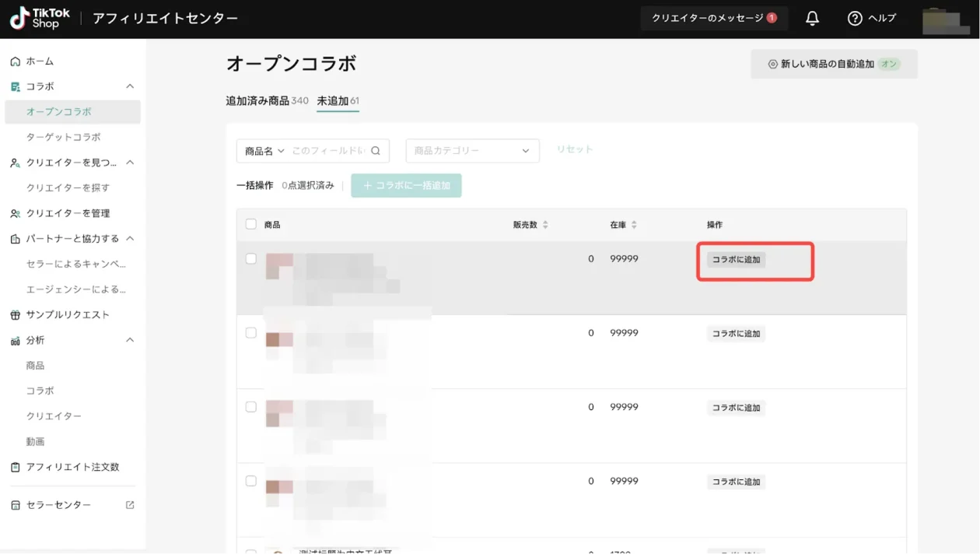Check the second product row checkbox
Screen dimensions: 980x554
250,332
